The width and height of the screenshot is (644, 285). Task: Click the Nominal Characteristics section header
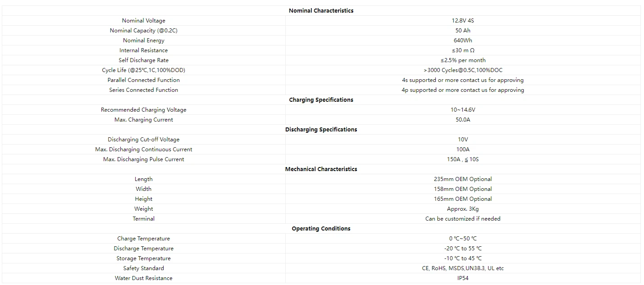click(x=321, y=11)
